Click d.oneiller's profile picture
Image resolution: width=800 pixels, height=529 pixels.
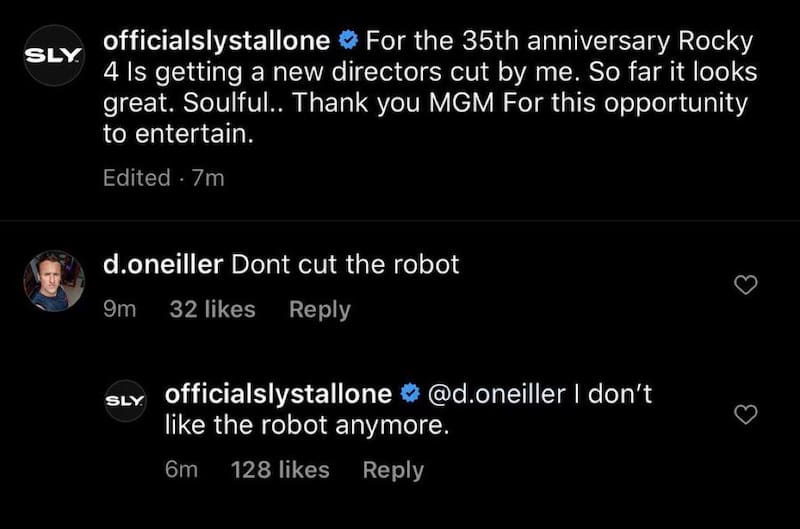(53, 281)
